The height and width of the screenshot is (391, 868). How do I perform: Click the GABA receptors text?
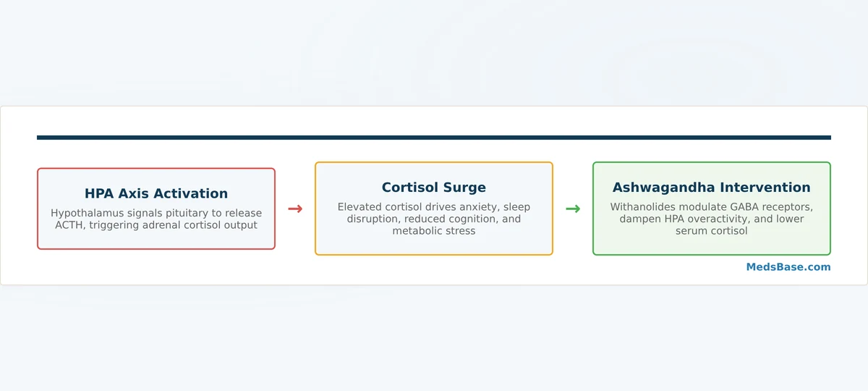click(770, 207)
